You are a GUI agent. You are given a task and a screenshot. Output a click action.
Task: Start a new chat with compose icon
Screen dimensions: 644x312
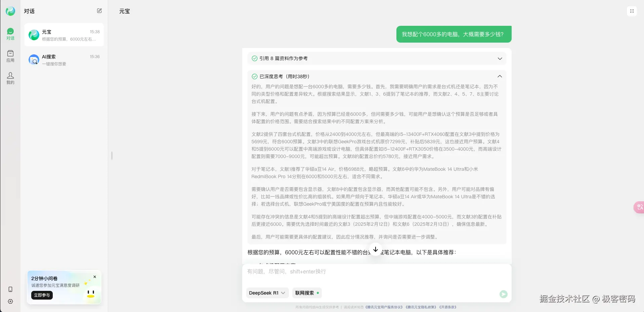[99, 10]
